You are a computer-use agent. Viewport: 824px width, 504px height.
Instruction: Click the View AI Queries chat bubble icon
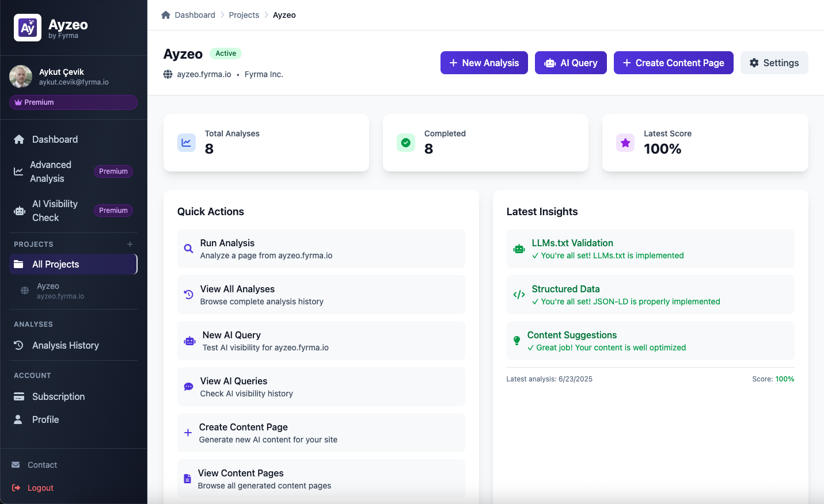(x=188, y=387)
